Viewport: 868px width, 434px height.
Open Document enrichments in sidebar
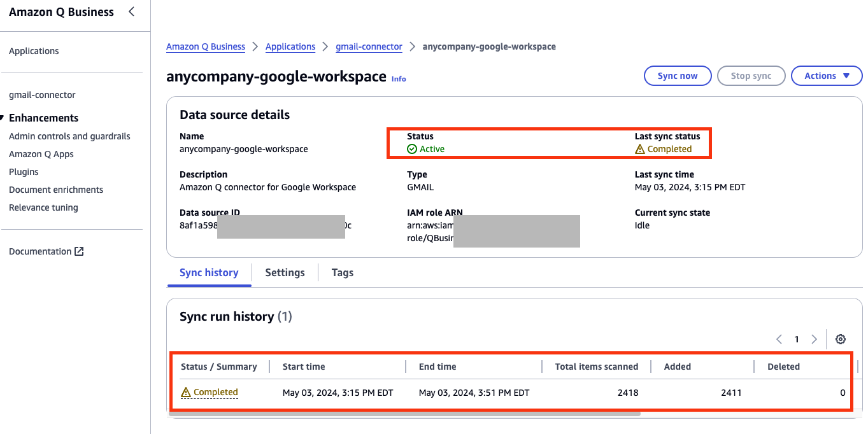[x=56, y=190]
